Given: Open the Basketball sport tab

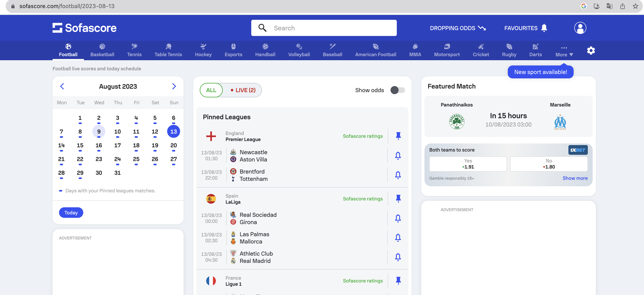Looking at the screenshot, I should pyautogui.click(x=102, y=50).
